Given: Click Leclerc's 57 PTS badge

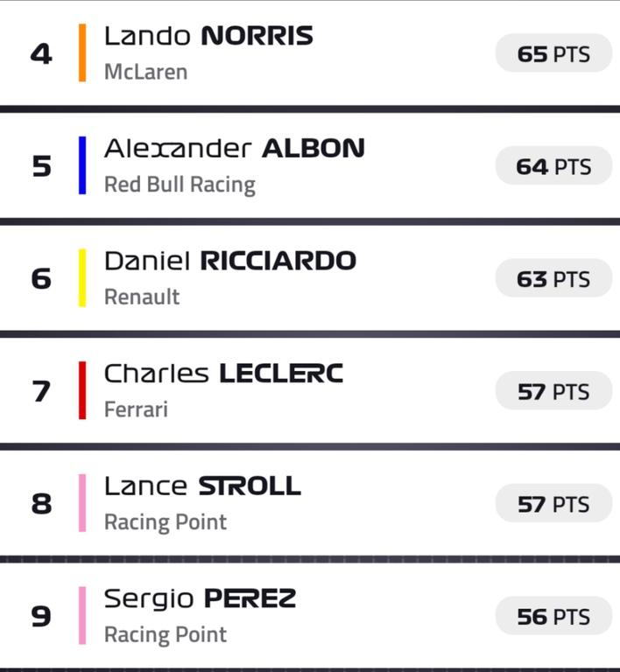Looking at the screenshot, I should coord(553,391).
